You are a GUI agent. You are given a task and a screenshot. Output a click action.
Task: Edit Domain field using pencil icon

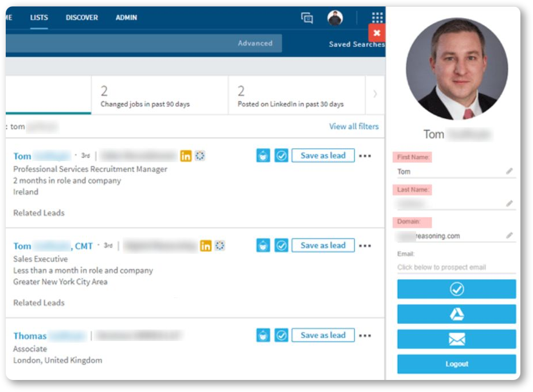[x=509, y=236]
